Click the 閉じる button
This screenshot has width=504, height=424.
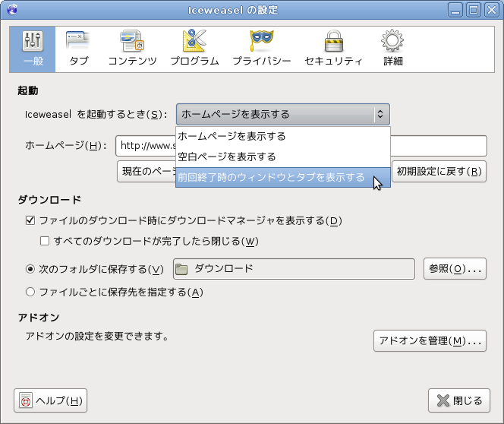[459, 400]
